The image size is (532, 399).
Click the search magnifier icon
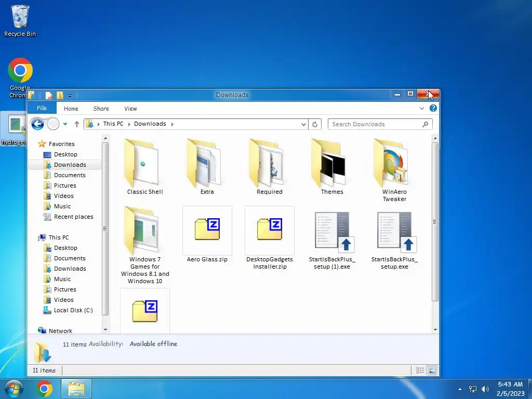click(x=425, y=124)
